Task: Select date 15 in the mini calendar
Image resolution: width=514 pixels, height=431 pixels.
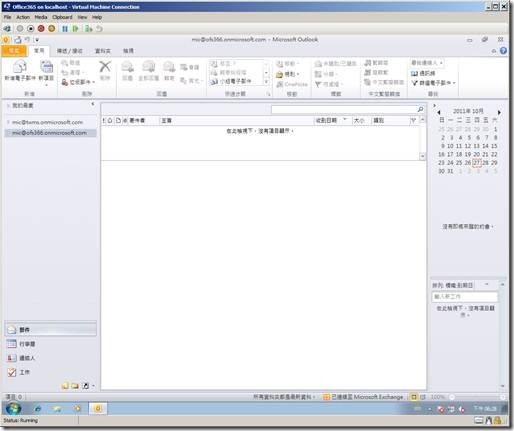Action: 494,146
